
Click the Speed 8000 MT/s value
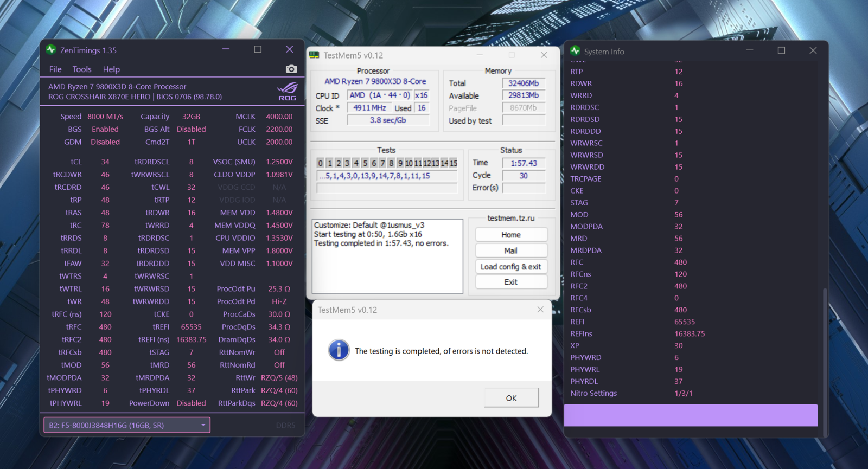(x=105, y=117)
